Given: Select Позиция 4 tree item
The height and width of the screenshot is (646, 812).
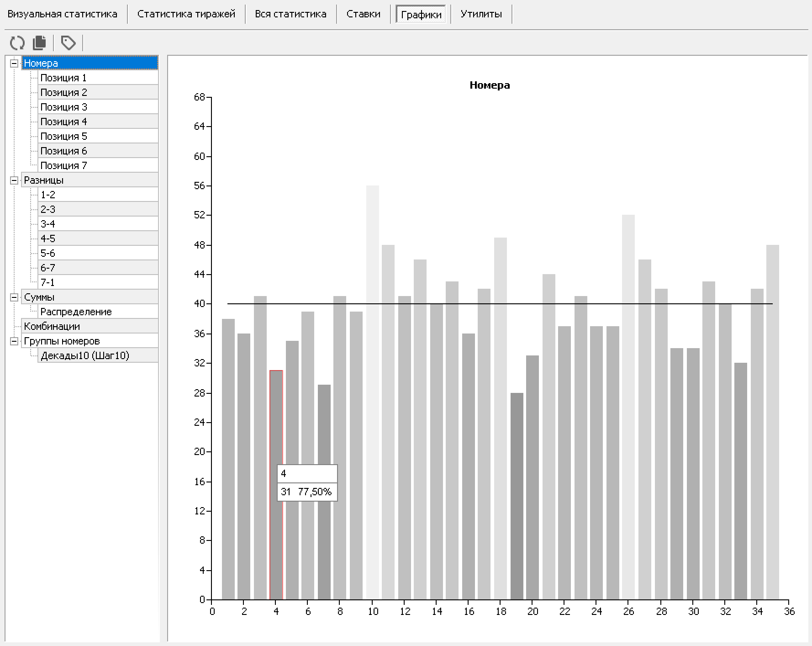Looking at the screenshot, I should coord(98,122).
